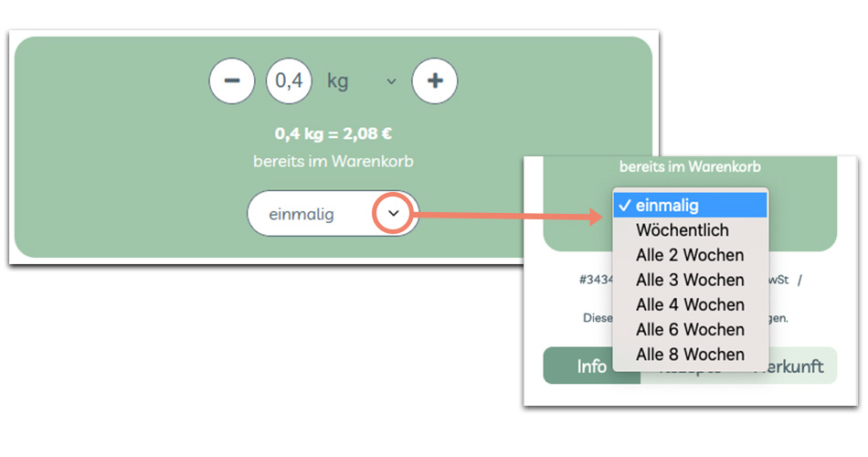Open the einmalig delivery frequency dropdown
Screen dimensions: 868x457
click(x=311, y=215)
